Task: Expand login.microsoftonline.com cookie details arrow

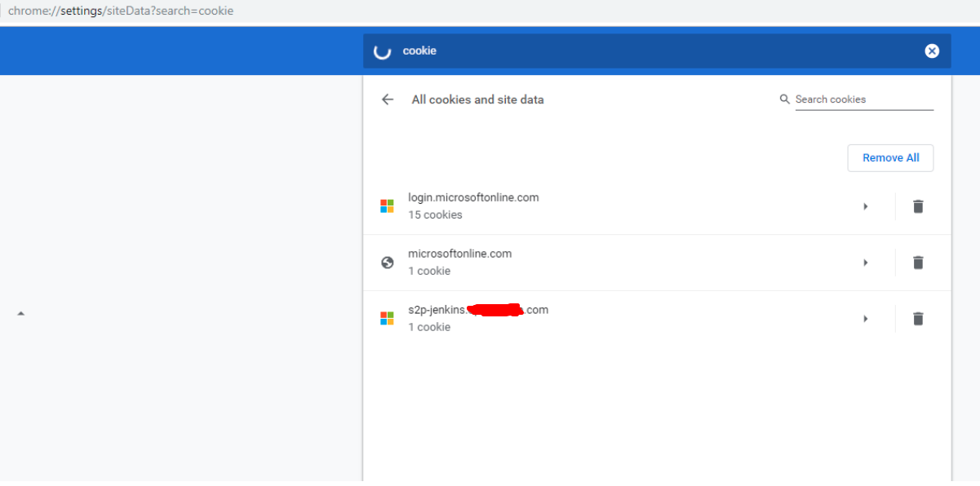Action: coord(865,206)
